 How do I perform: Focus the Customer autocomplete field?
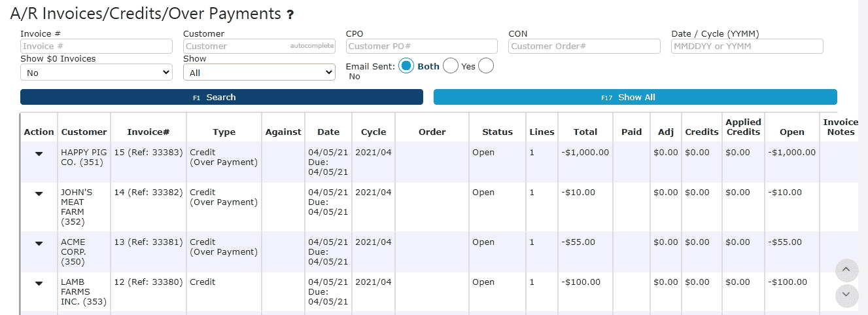click(259, 46)
